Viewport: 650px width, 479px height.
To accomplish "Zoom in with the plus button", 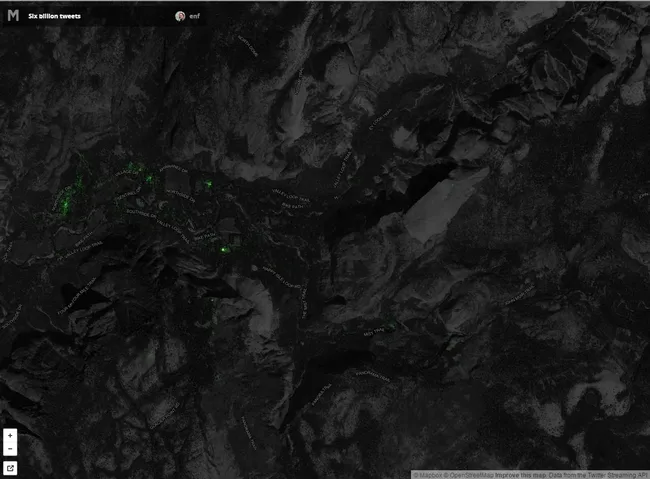I will (x=10, y=436).
